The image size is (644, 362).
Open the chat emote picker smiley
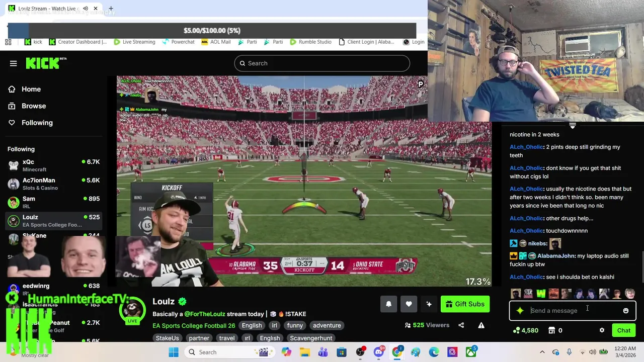pyautogui.click(x=625, y=311)
